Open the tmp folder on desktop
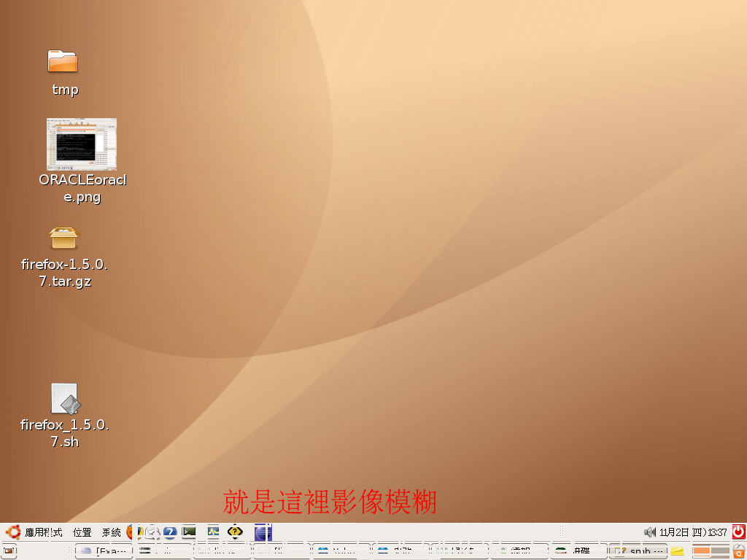747x560 pixels. (63, 61)
